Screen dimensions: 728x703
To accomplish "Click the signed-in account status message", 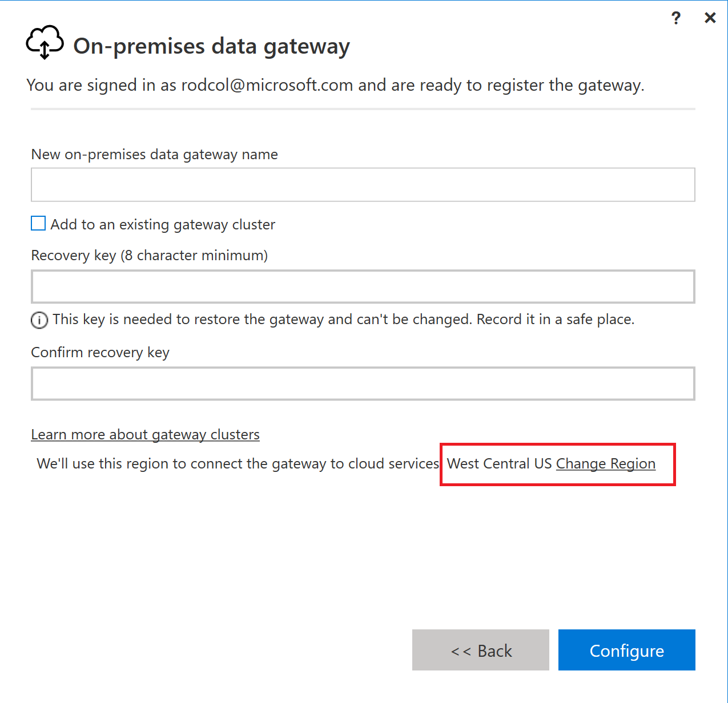I will [335, 86].
